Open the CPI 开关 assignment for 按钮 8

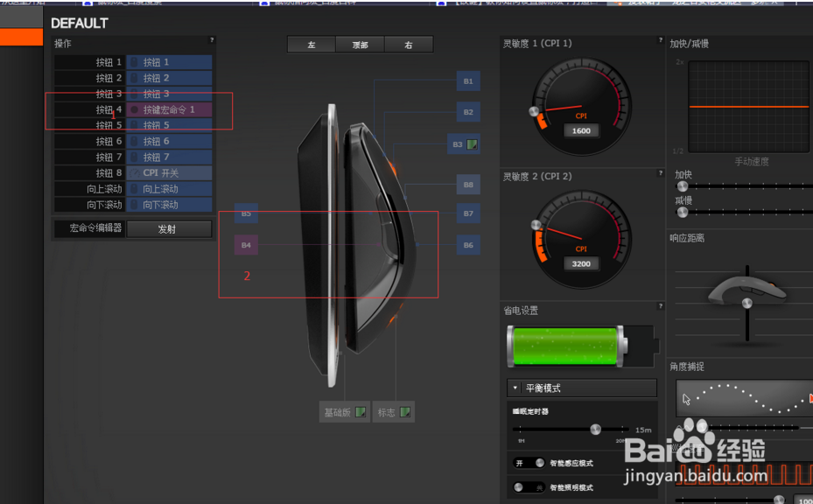point(169,172)
